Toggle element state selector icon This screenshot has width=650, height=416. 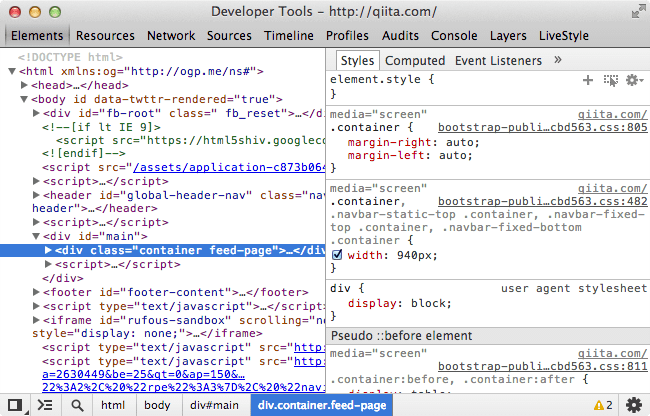pos(611,80)
